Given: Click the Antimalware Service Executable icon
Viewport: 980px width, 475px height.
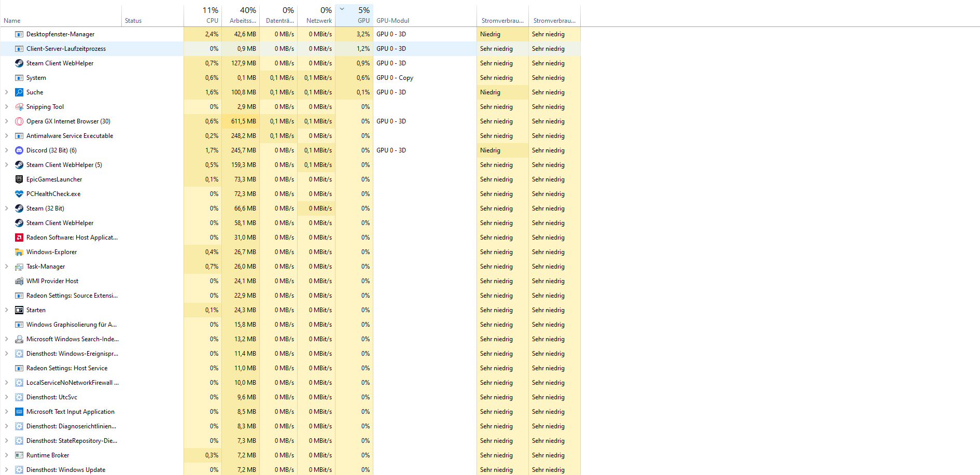Looking at the screenshot, I should [x=19, y=136].
